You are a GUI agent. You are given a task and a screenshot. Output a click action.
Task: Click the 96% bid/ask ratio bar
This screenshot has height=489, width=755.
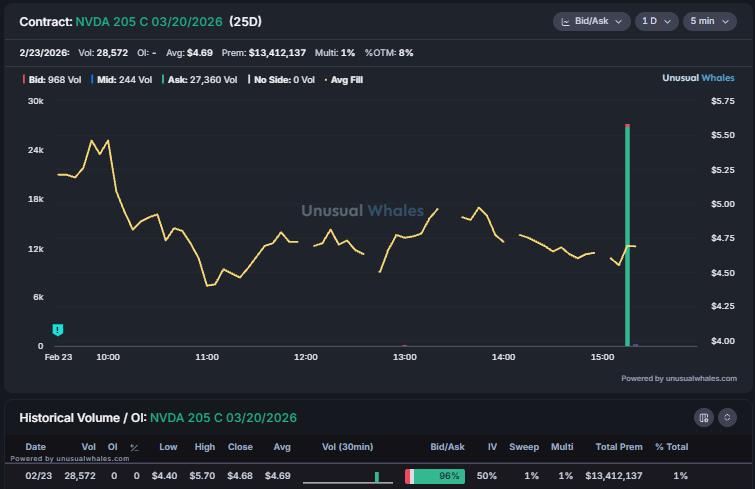[x=435, y=476]
